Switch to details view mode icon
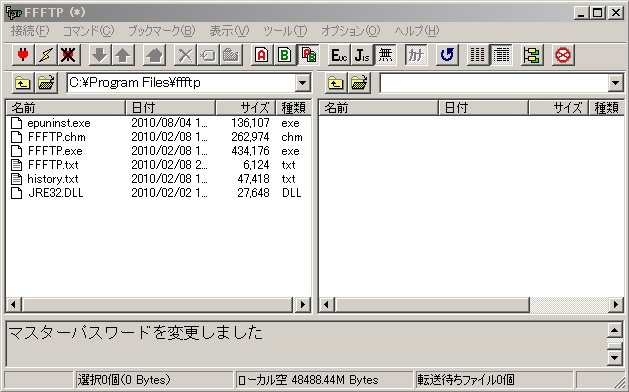Image resolution: width=629 pixels, height=392 pixels. [501, 55]
